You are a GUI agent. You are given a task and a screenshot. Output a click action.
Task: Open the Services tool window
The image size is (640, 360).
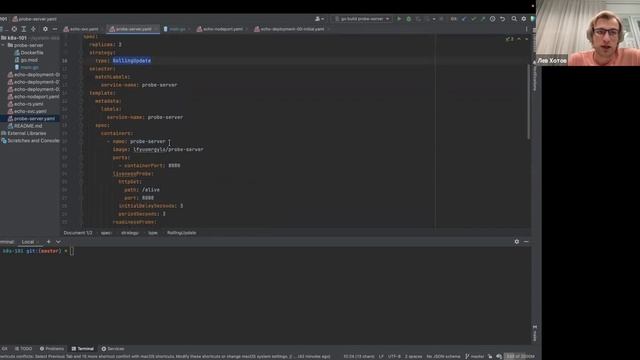click(x=113, y=349)
